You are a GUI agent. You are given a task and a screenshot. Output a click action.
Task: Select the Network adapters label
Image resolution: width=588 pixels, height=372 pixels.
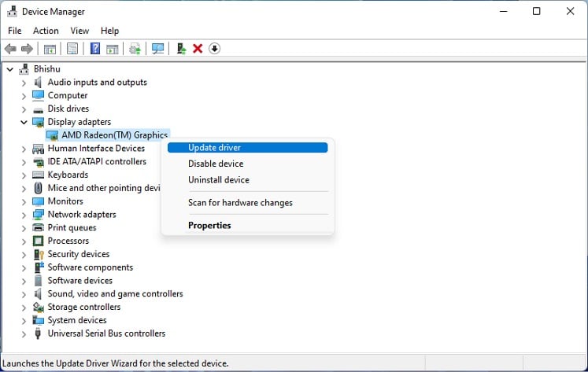coord(82,215)
